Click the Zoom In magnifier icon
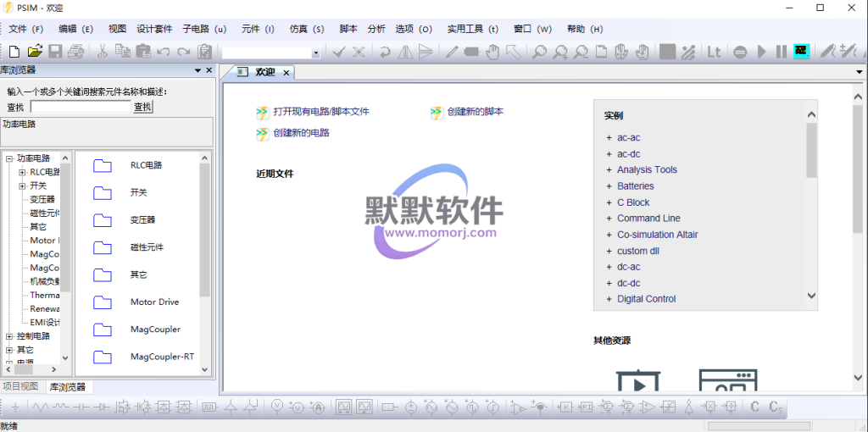The height and width of the screenshot is (432, 868). click(x=560, y=52)
